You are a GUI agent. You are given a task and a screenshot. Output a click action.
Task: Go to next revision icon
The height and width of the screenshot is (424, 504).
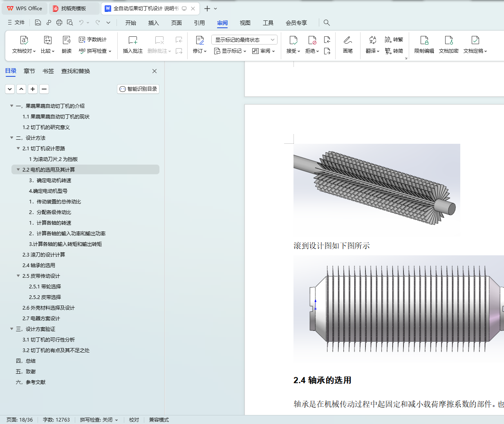(x=327, y=51)
